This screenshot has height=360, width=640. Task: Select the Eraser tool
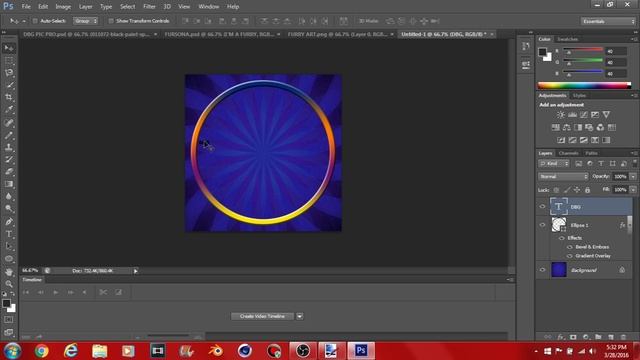click(x=9, y=172)
